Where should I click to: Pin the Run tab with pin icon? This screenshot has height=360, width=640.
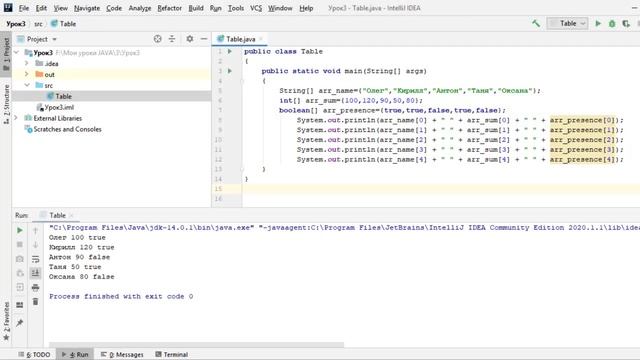pyautogui.click(x=20, y=322)
